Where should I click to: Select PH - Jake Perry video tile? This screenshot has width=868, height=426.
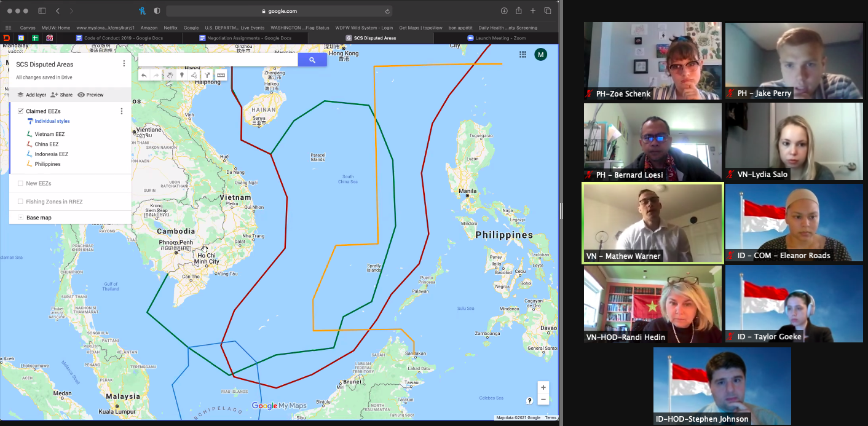[794, 61]
